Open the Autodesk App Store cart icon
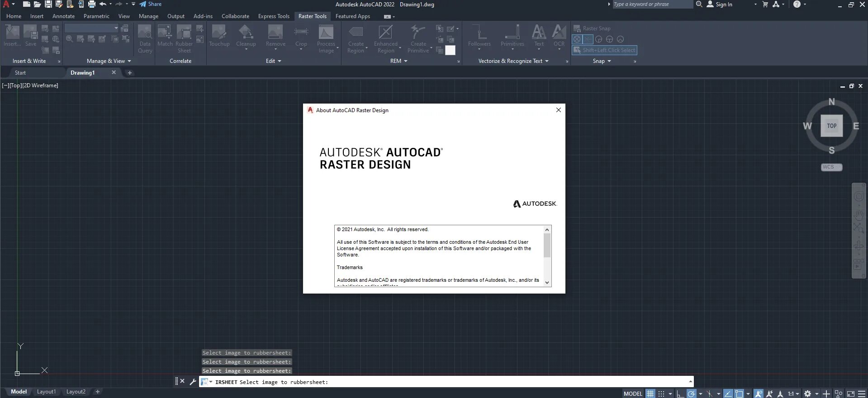This screenshot has height=398, width=868. click(x=765, y=4)
